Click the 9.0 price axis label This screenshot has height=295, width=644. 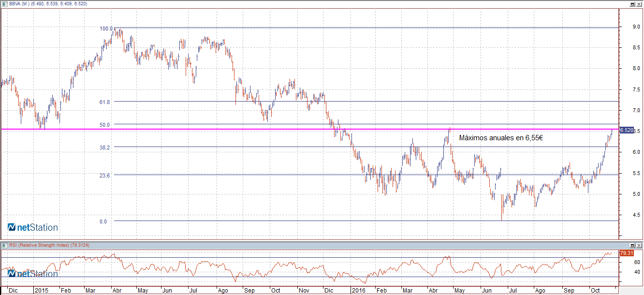pyautogui.click(x=636, y=27)
